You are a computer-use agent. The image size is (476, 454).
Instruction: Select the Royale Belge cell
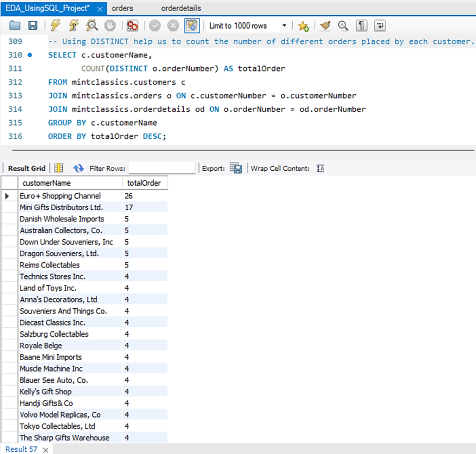pyautogui.click(x=70, y=346)
